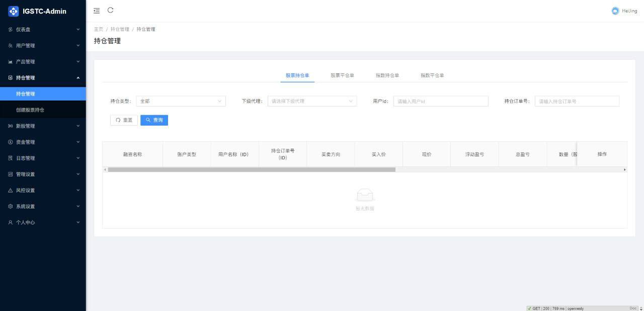Image resolution: width=644 pixels, height=311 pixels.
Task: Open the 持仓类型 position type dropdown
Action: (x=181, y=101)
